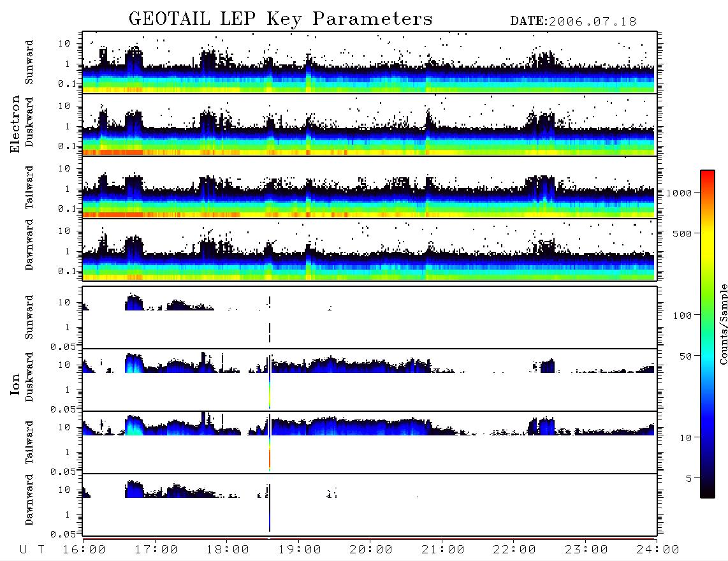Click the Ion Sunward panel burst near 16:40

coord(134,303)
